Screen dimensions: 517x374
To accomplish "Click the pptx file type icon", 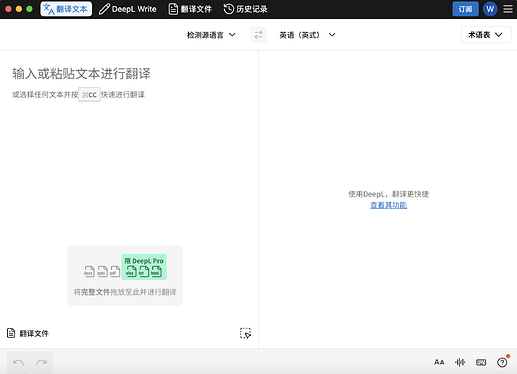I will (102, 271).
